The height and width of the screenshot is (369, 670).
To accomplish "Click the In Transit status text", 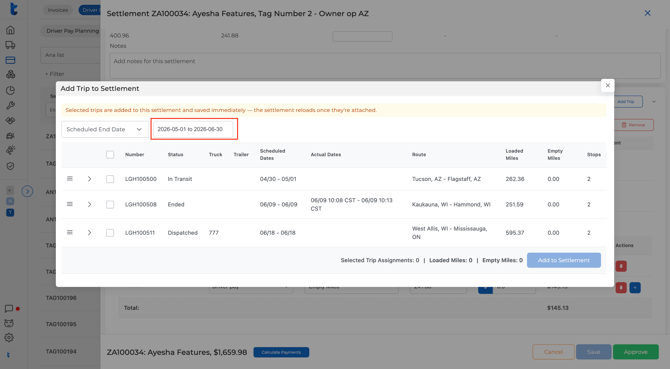I will [180, 179].
